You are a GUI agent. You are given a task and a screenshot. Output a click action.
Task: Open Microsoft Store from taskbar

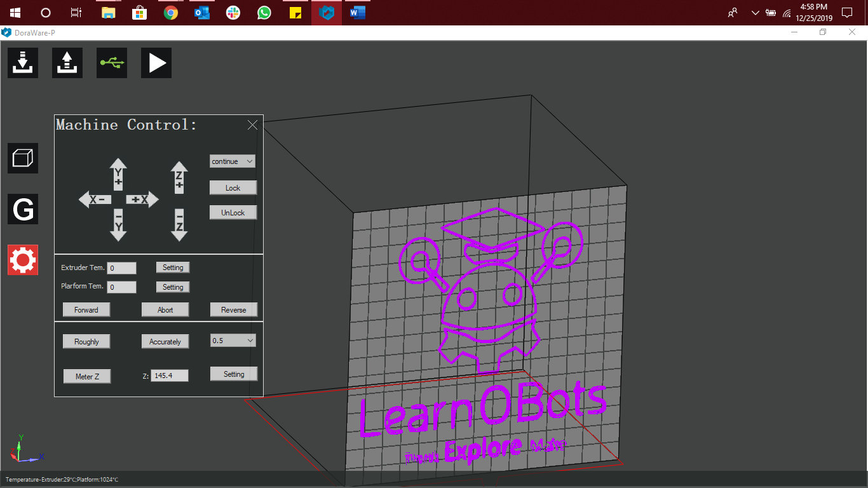[x=140, y=13]
